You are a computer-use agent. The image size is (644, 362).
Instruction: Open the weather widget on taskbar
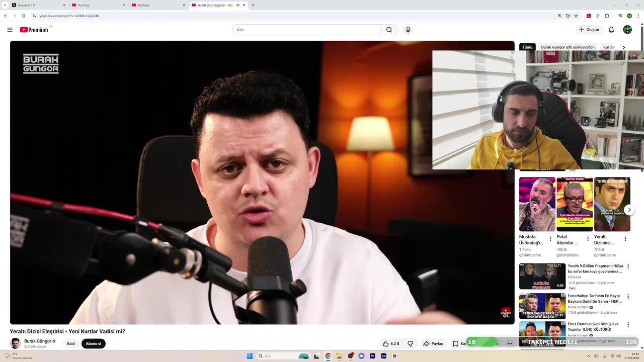tap(18, 356)
